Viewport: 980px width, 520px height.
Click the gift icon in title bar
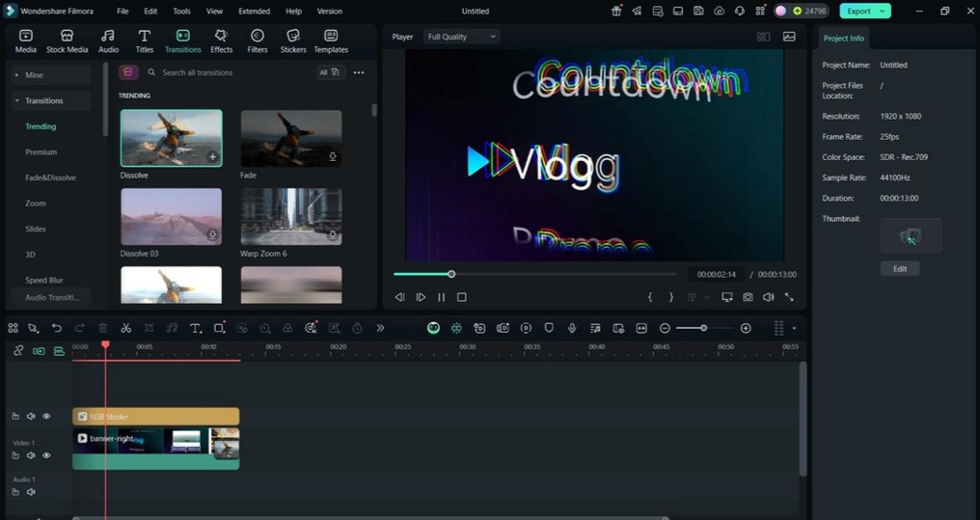616,11
